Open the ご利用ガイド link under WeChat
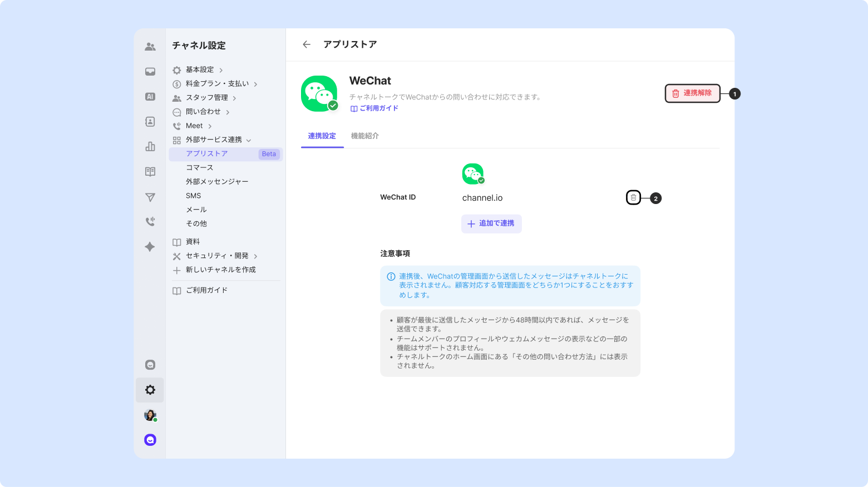 374,108
